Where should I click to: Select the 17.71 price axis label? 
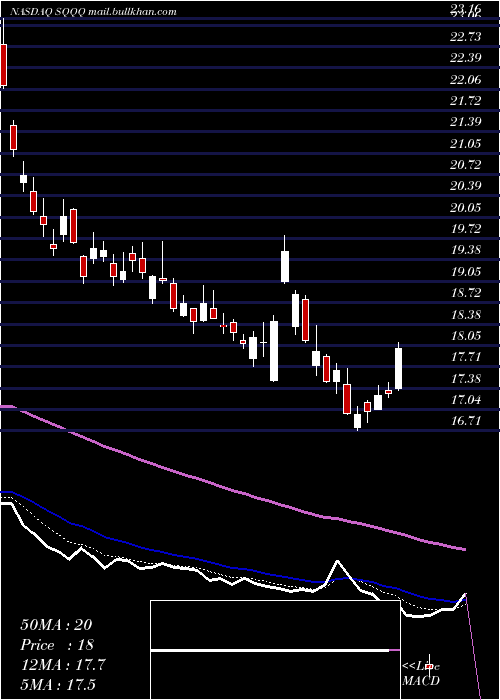point(466,357)
